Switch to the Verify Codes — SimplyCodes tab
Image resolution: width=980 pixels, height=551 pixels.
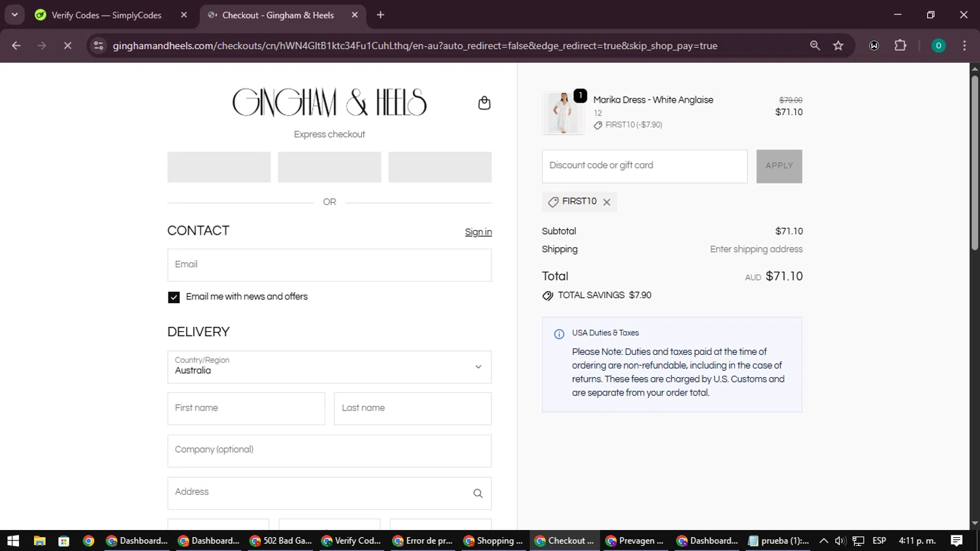tap(106, 15)
